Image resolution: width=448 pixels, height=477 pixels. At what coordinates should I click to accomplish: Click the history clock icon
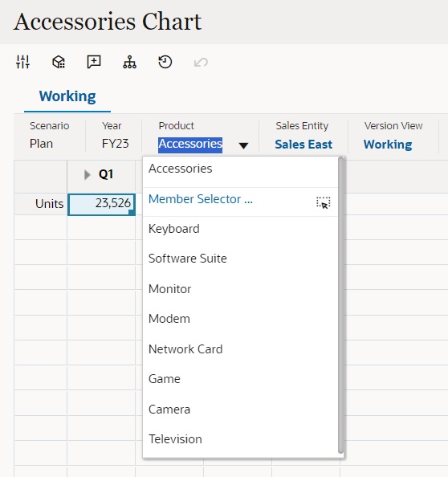tap(165, 62)
